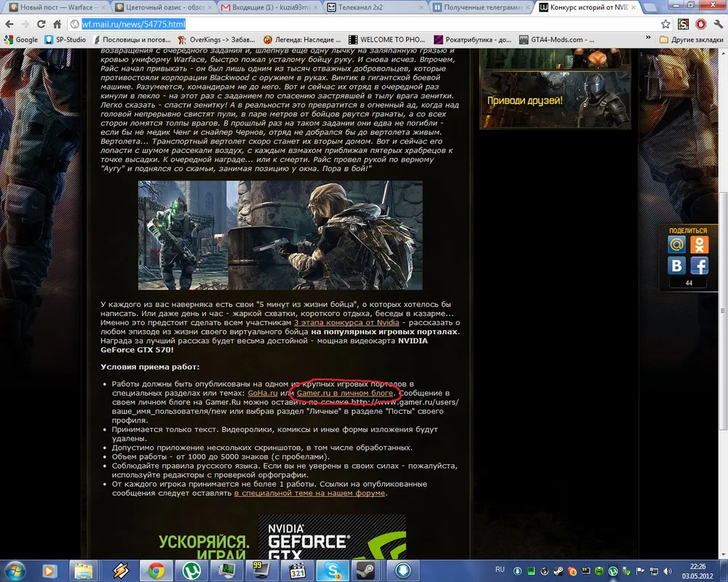The image size is (728, 582).
Task: Share the article on Facebook
Action: click(x=700, y=266)
